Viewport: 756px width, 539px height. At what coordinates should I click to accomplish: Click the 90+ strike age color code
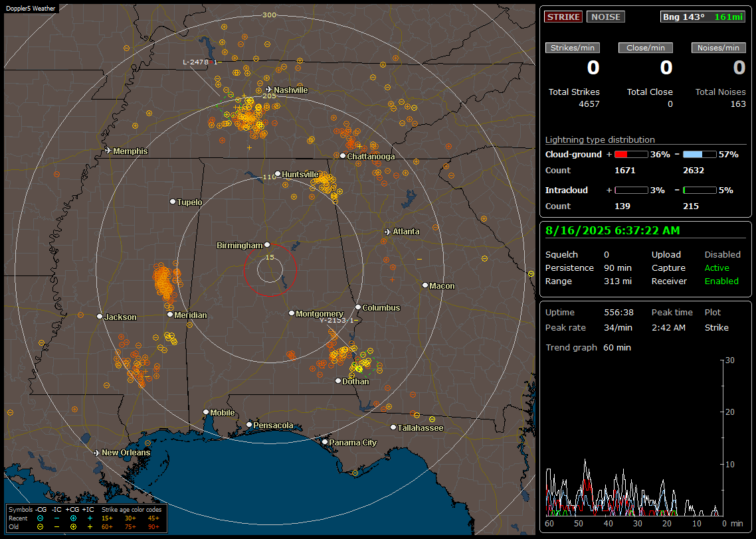(x=153, y=527)
